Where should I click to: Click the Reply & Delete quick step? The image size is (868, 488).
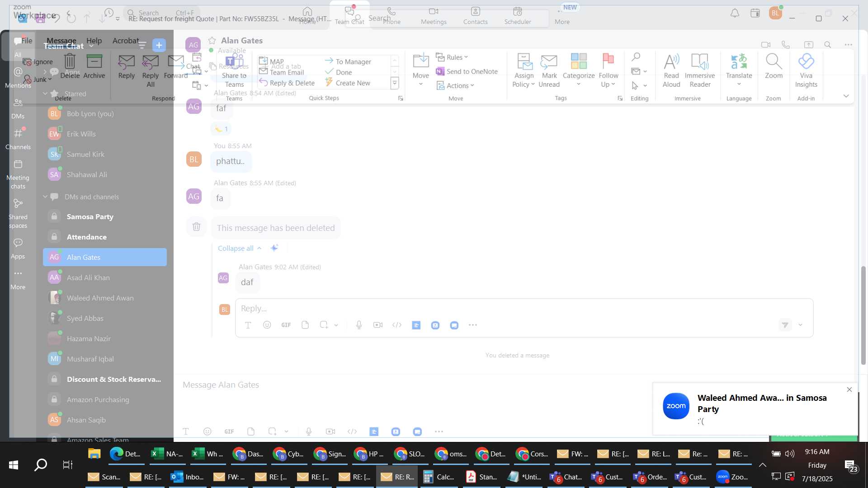(287, 83)
